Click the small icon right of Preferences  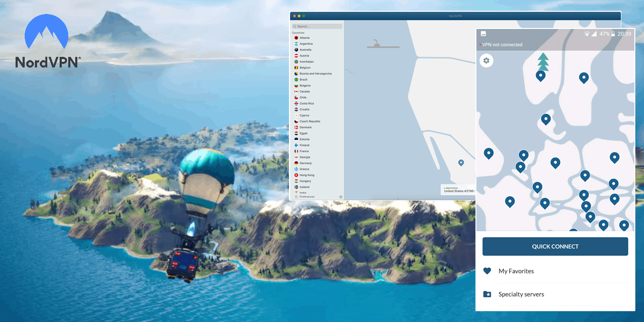[x=341, y=197]
